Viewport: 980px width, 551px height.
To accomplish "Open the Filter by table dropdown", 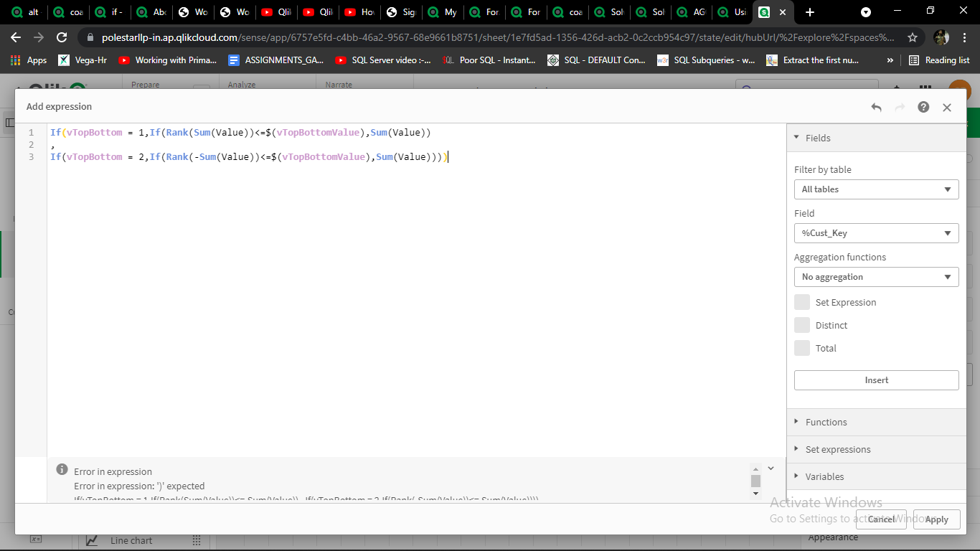I will coord(876,189).
